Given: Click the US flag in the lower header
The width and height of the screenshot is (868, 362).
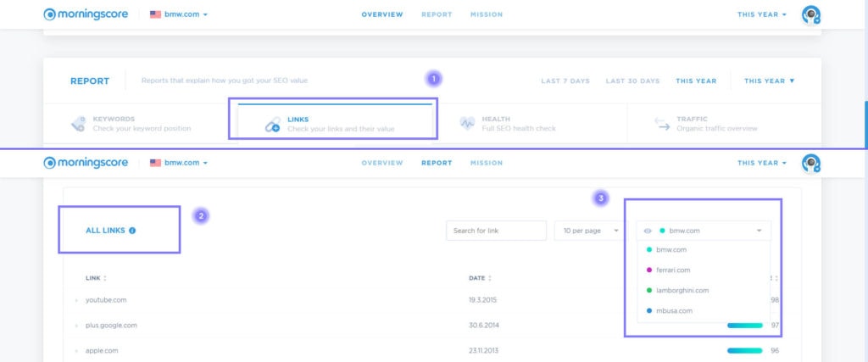Looking at the screenshot, I should tap(156, 163).
